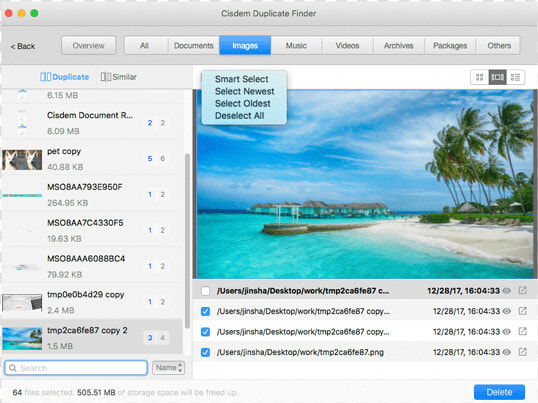Open the Documents category tab

pos(194,46)
